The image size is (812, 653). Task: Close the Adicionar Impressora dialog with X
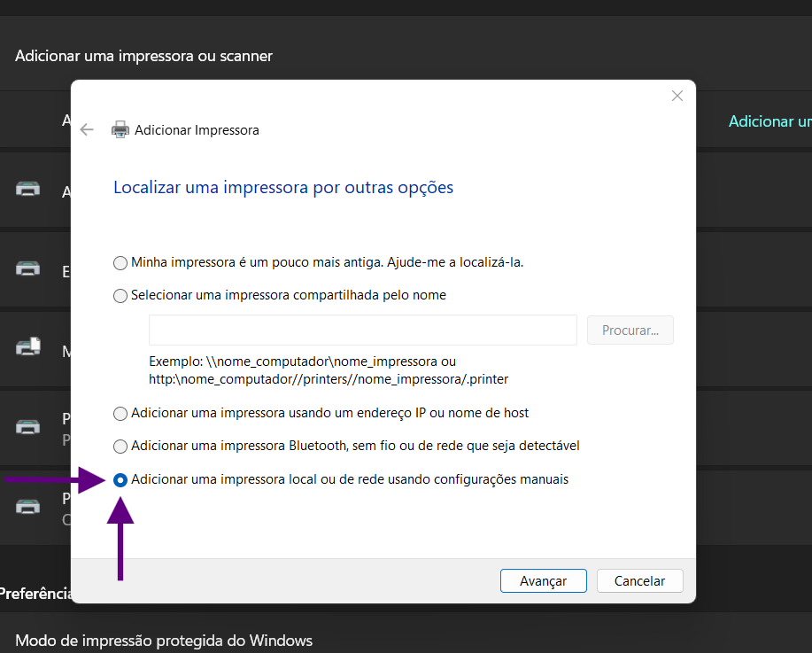click(x=677, y=96)
